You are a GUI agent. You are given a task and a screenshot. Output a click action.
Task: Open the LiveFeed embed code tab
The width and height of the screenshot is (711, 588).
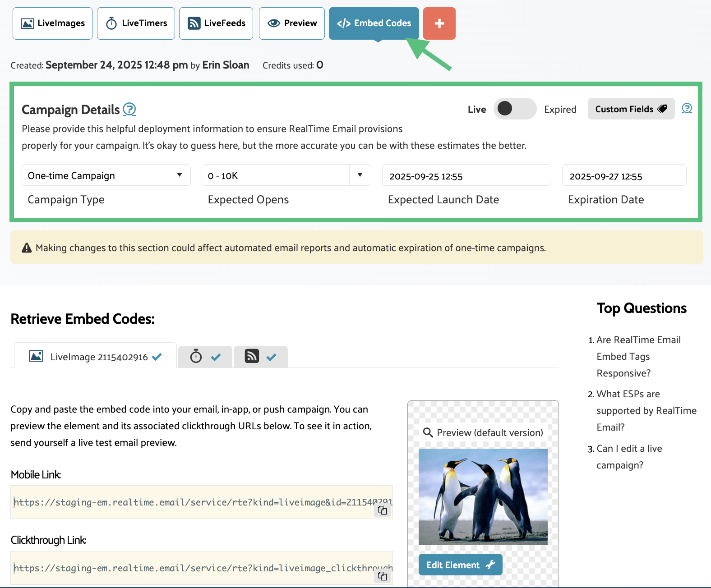click(260, 357)
